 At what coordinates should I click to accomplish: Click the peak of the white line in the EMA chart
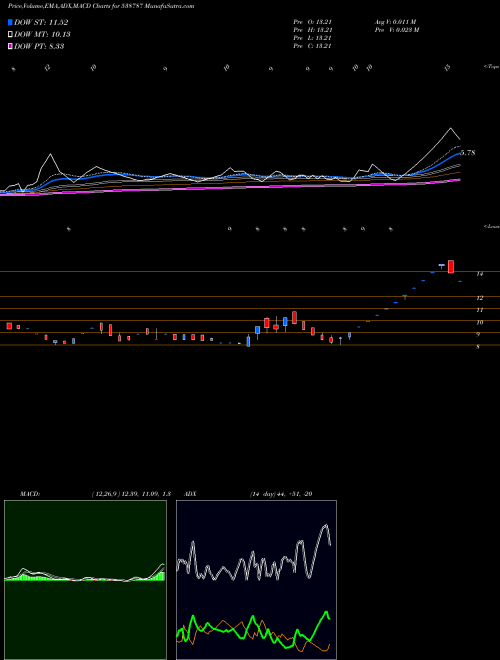point(451,128)
